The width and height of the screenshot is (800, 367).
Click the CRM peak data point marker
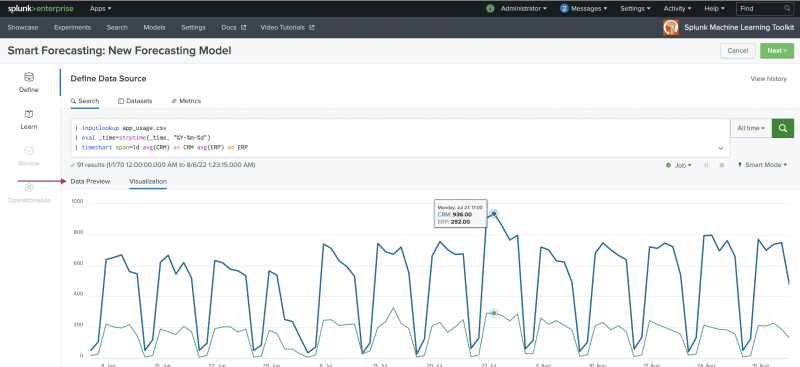pos(494,213)
